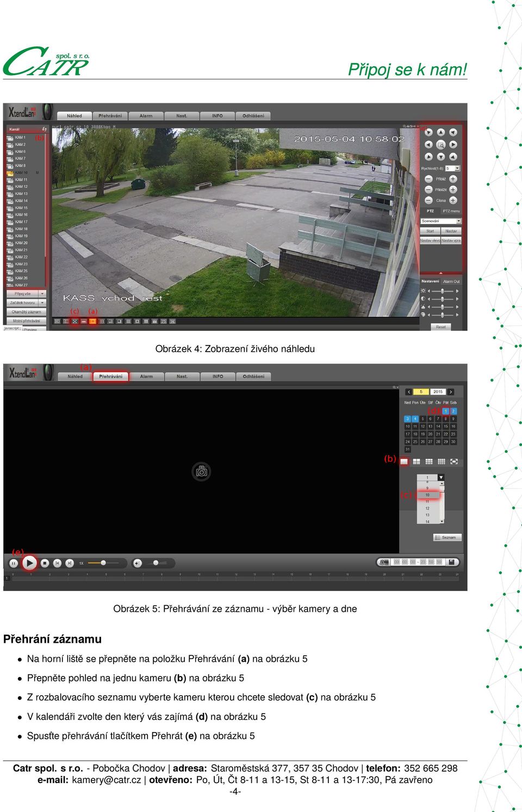Click the Připoj vše button
The width and height of the screenshot is (522, 812).
click(23, 294)
